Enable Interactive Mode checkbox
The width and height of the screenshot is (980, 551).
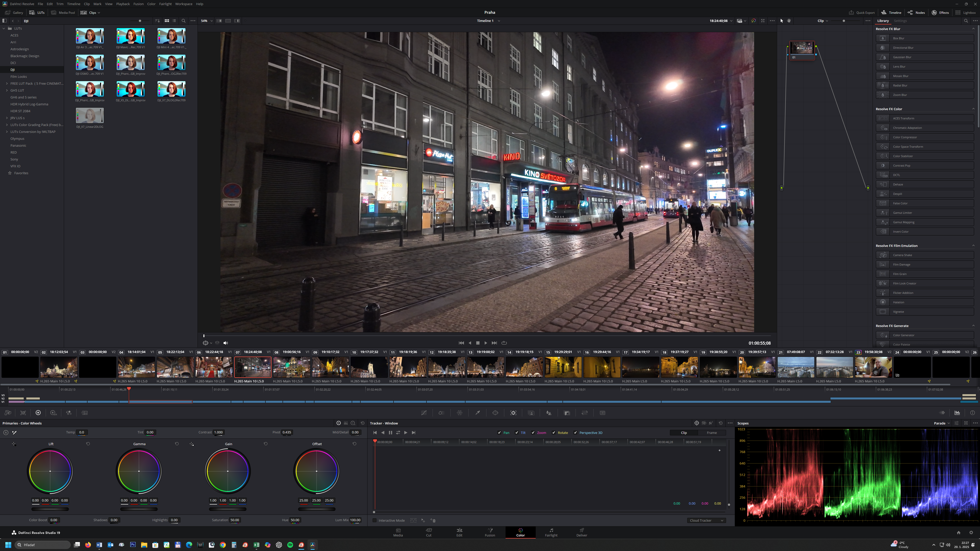point(374,520)
